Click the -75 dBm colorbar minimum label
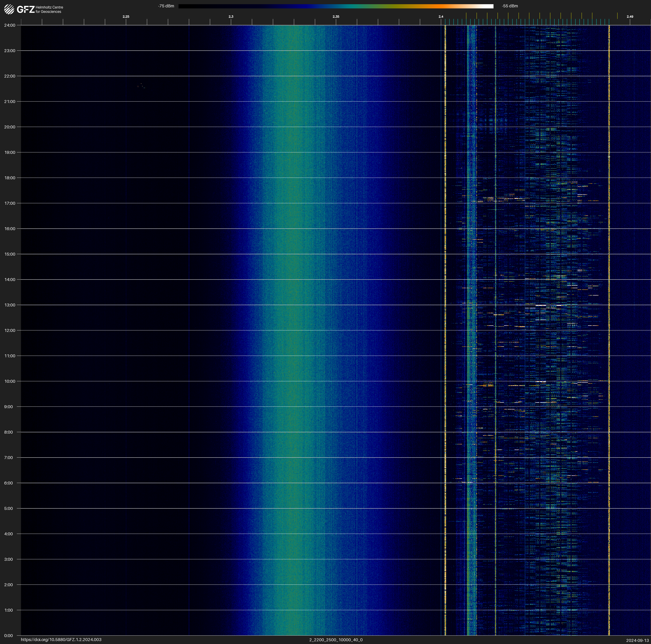This screenshot has width=651, height=644. tap(166, 6)
